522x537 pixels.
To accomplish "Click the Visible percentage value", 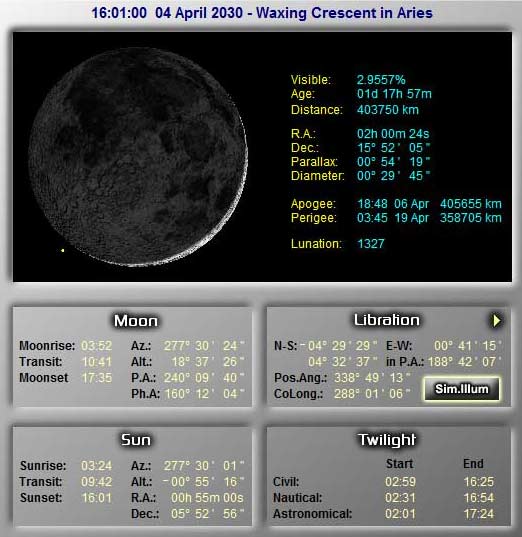I will [381, 80].
